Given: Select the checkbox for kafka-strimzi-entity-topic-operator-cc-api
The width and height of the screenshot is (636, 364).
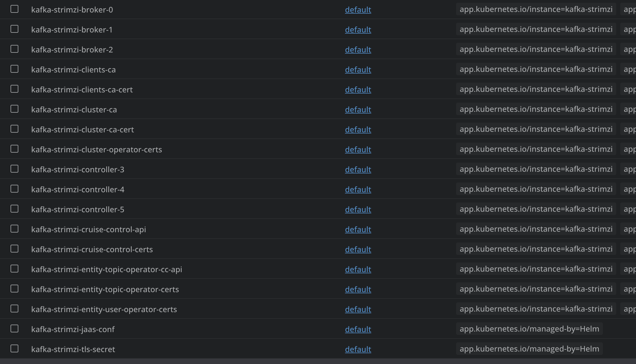Looking at the screenshot, I should (14, 269).
